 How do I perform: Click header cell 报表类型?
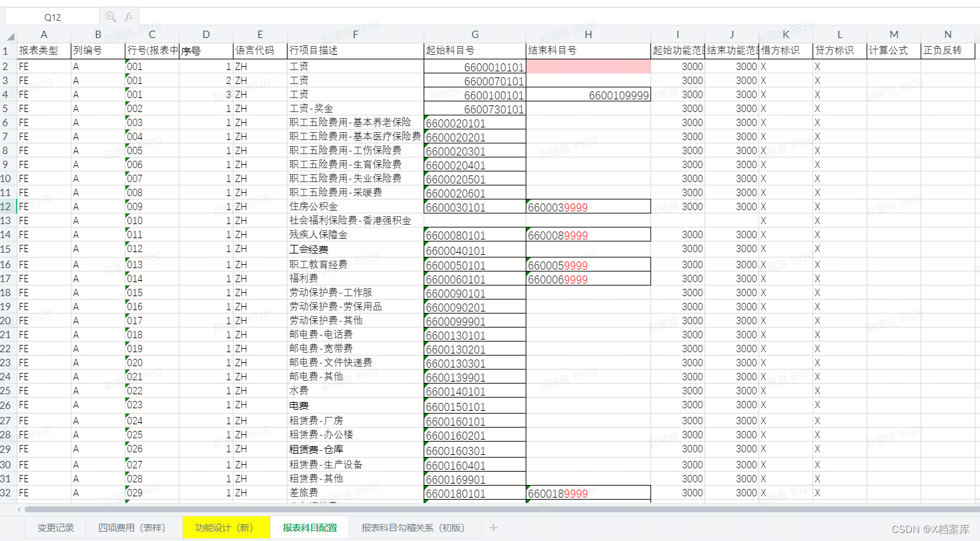point(44,51)
